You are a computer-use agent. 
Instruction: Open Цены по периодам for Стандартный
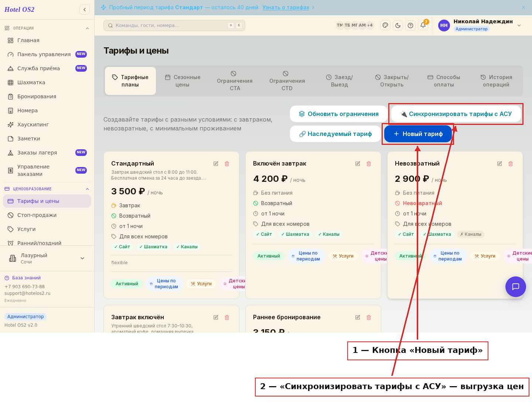click(x=164, y=284)
